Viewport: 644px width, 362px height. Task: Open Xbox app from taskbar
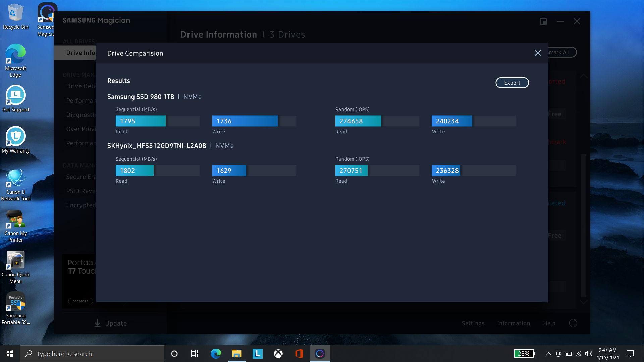coord(278,354)
